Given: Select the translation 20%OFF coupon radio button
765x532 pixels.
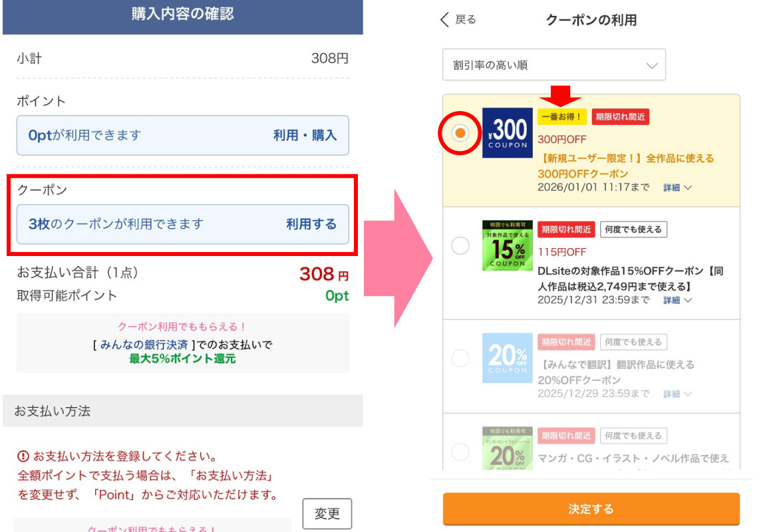Looking at the screenshot, I should pos(460,358).
